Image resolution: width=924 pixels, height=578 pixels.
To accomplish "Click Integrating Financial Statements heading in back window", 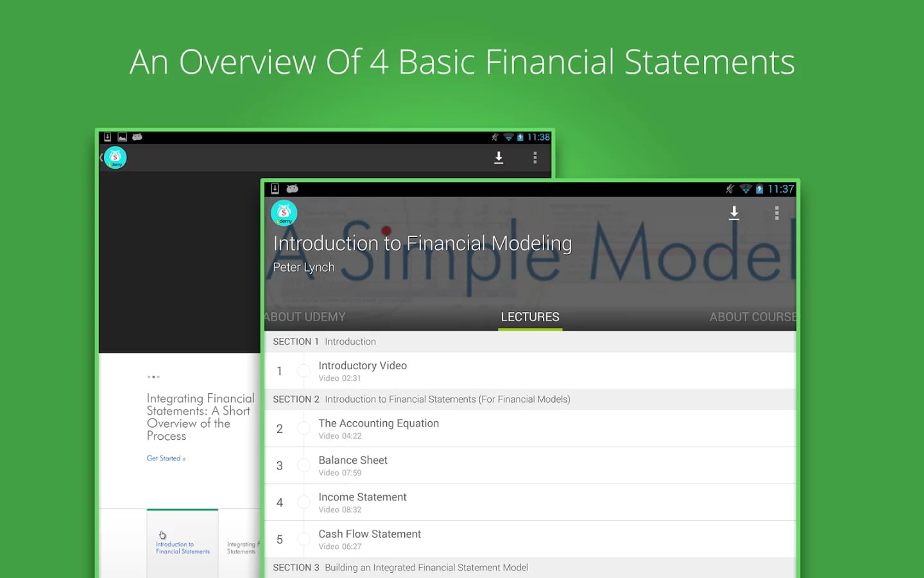I will click(x=200, y=417).
